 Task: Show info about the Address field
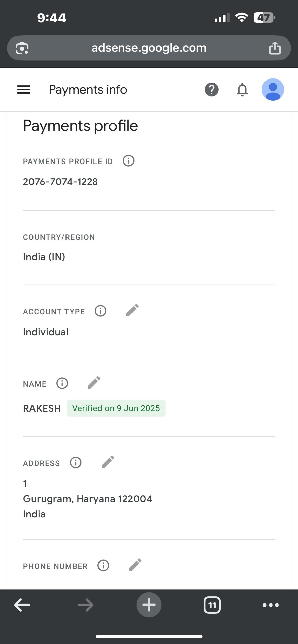click(76, 463)
